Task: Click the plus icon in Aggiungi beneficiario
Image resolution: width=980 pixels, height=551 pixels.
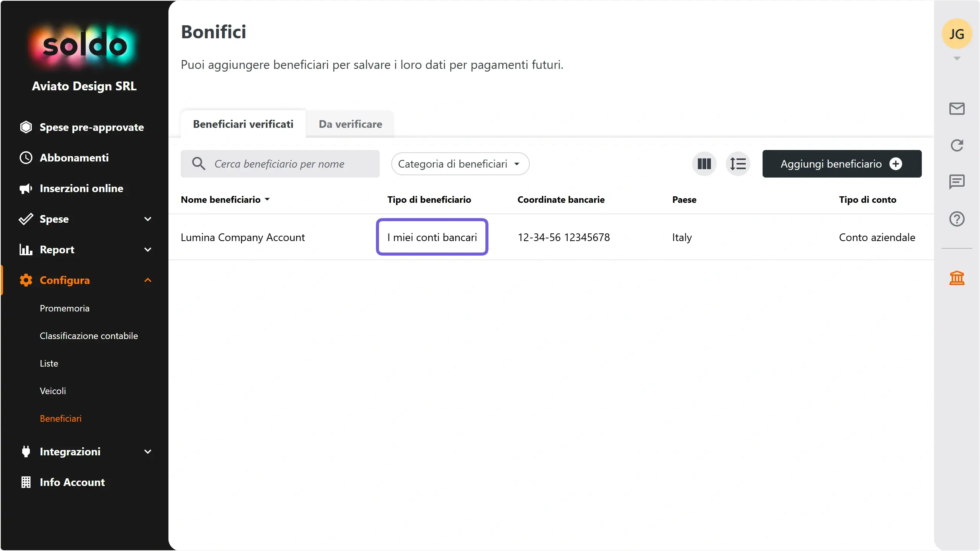Action: click(896, 164)
